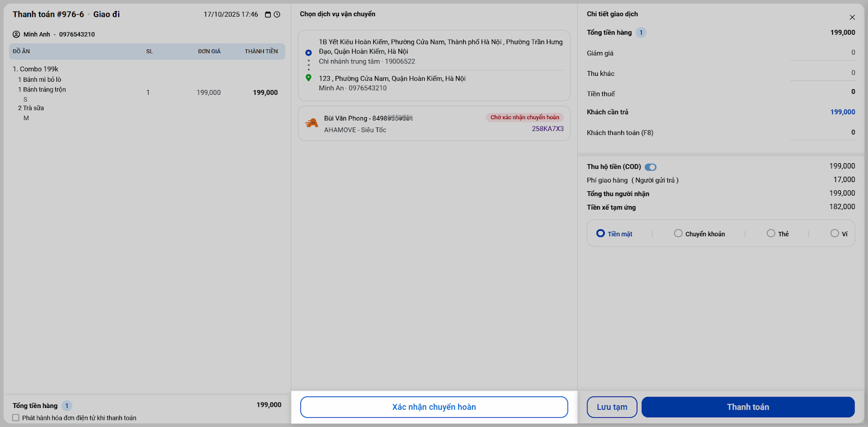Click the ĐỒ ĂN column header

21,51
